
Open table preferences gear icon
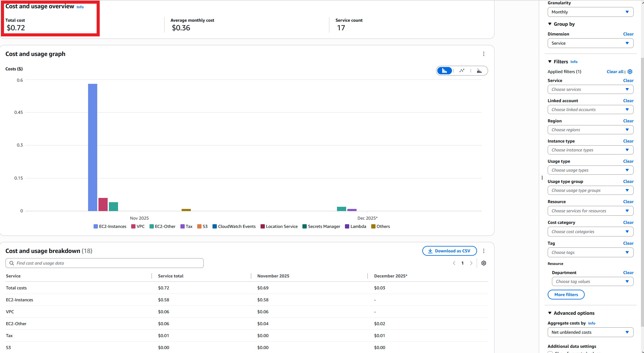(483, 263)
